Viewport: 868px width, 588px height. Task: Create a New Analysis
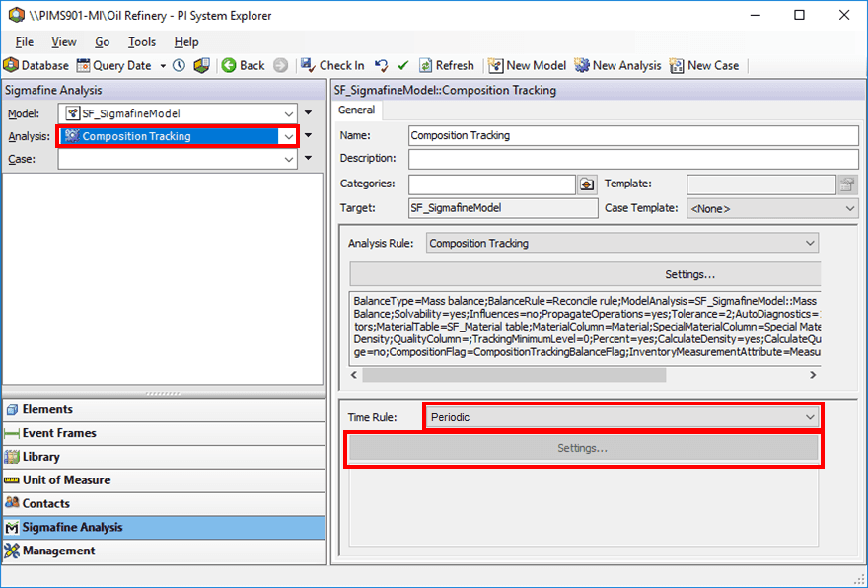pos(617,65)
